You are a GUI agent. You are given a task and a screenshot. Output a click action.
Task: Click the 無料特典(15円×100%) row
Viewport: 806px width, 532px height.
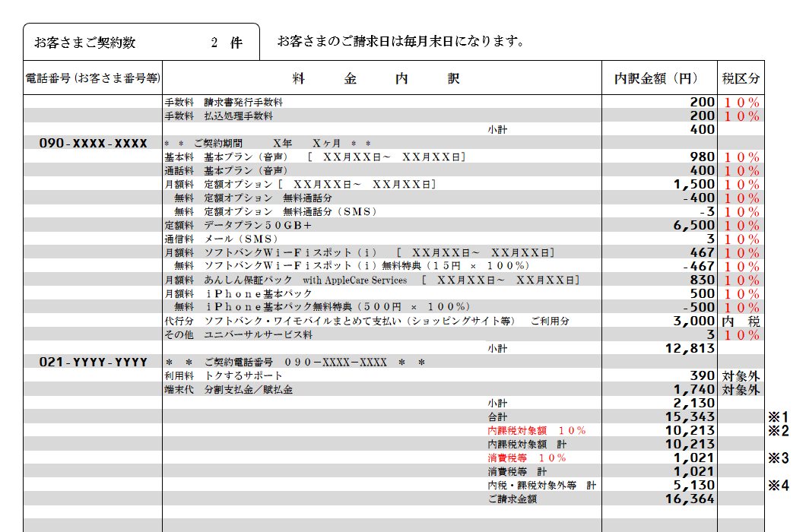tap(351, 266)
